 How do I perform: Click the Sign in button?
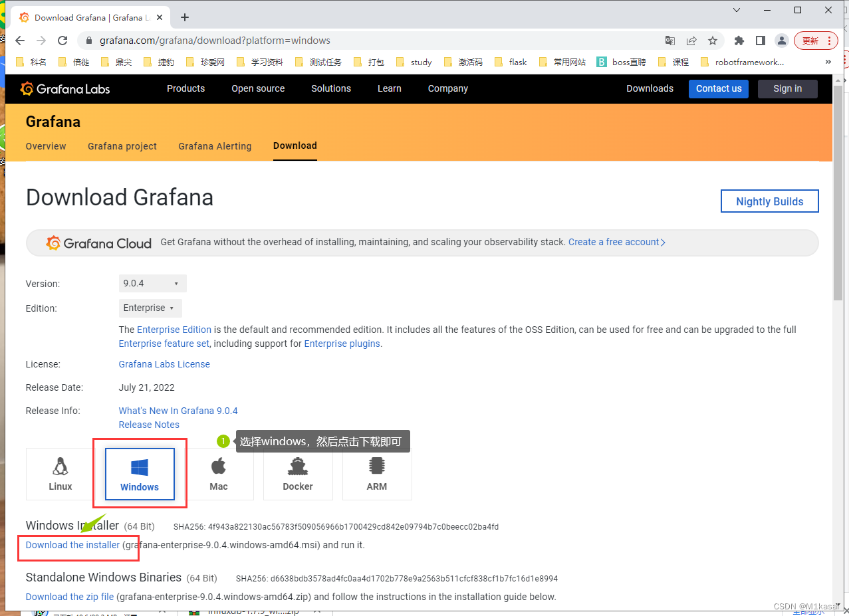coord(788,89)
